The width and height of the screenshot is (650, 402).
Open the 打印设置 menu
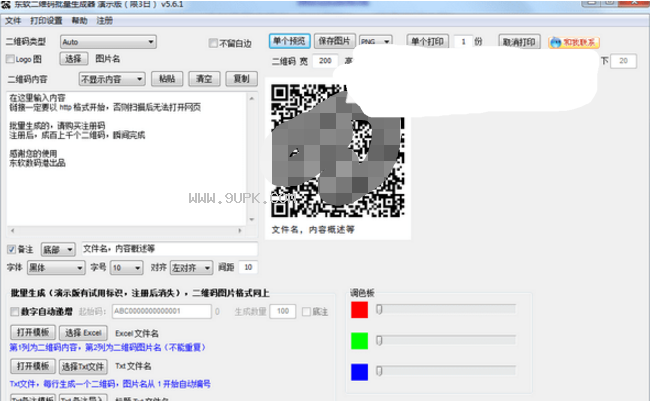pos(46,21)
